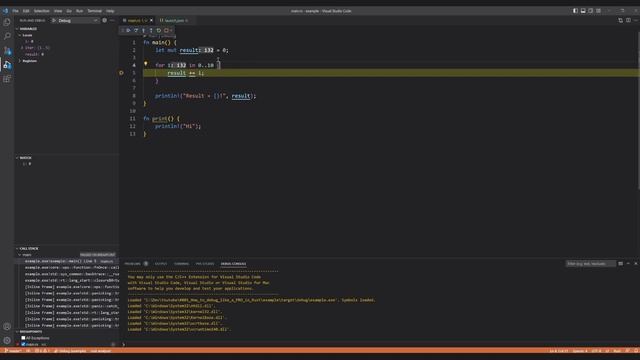Click the git branch item in the status bar
This screenshot has height=360, width=640.
13,351
